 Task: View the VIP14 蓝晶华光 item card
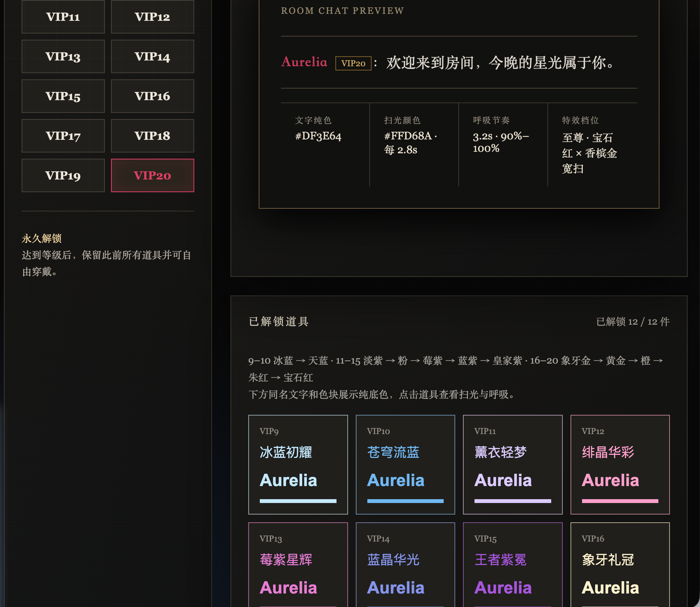(x=406, y=565)
